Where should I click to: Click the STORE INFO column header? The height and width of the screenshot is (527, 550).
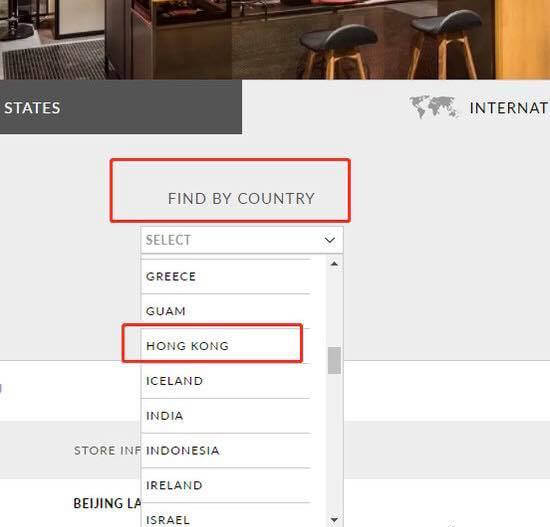(x=107, y=451)
